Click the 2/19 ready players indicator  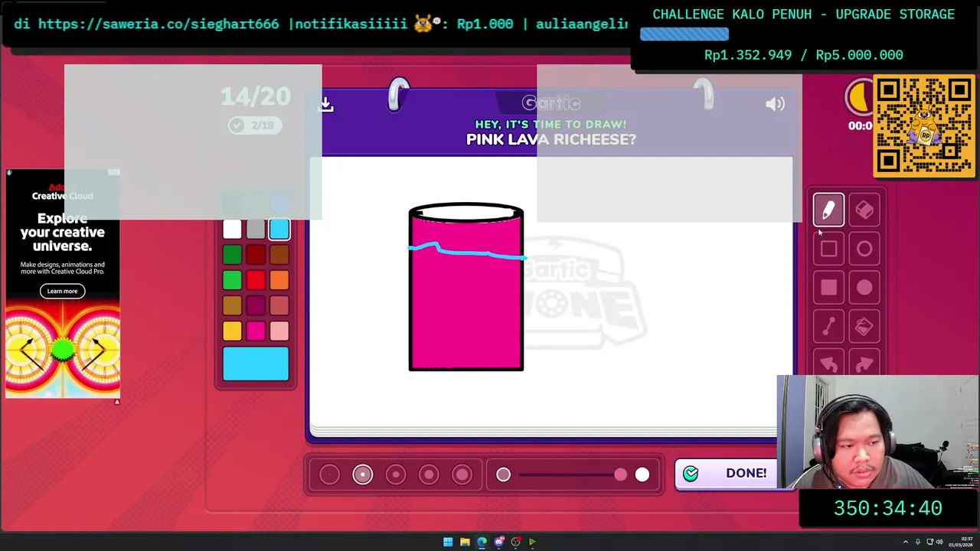pyautogui.click(x=255, y=125)
